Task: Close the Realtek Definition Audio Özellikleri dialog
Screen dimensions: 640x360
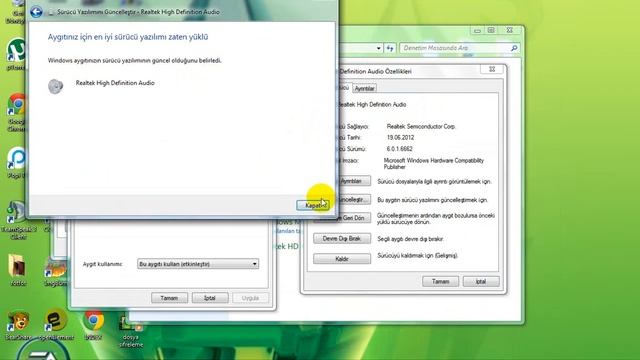Action: (x=492, y=69)
